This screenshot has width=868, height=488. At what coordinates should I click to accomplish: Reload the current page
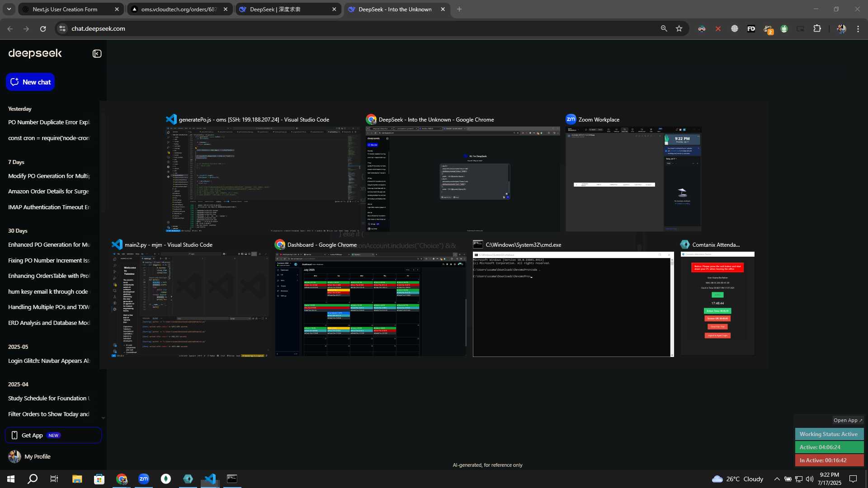coord(43,29)
